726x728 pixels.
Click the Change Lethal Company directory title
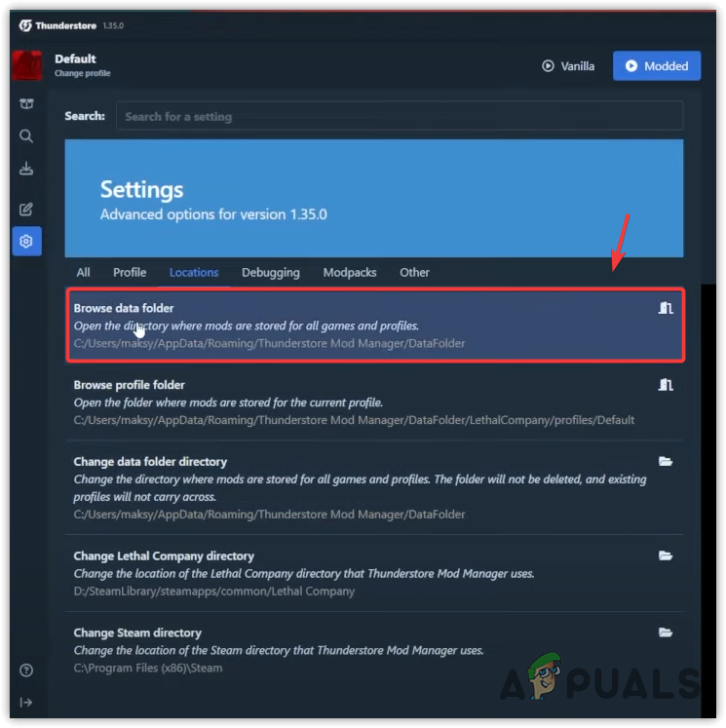pyautogui.click(x=164, y=556)
